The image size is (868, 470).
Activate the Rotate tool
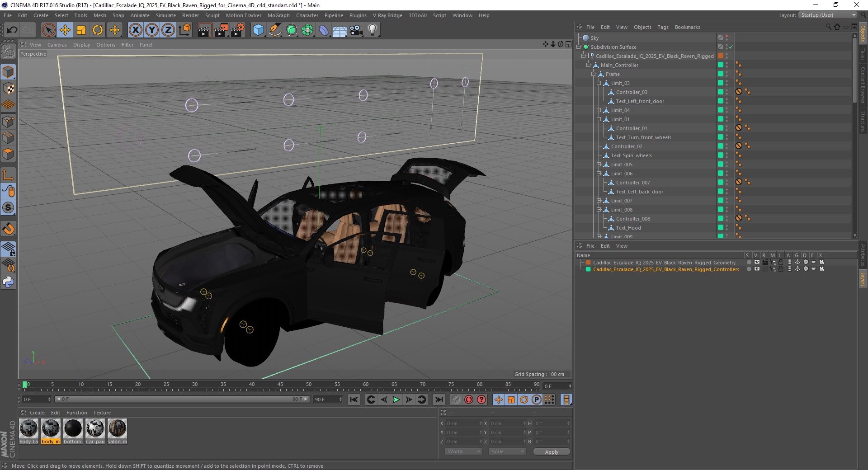click(98, 30)
